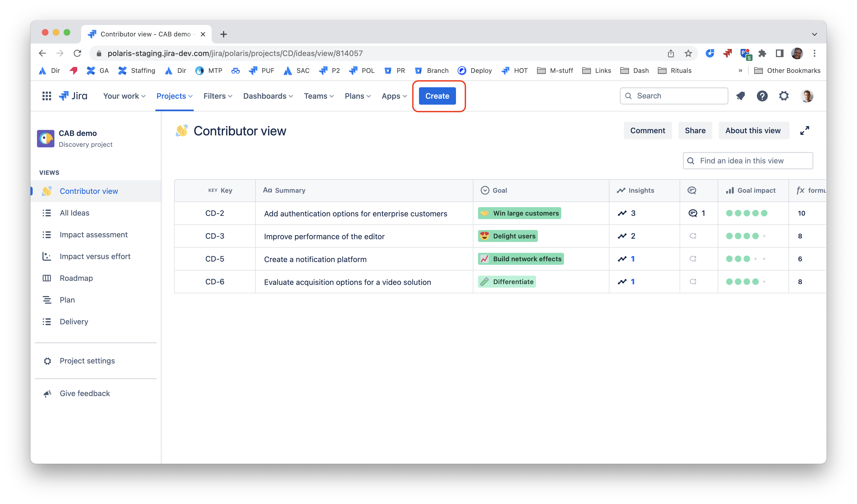Select the Impact versus effort scatter icon
Viewport: 857px width, 504px height.
pos(47,256)
